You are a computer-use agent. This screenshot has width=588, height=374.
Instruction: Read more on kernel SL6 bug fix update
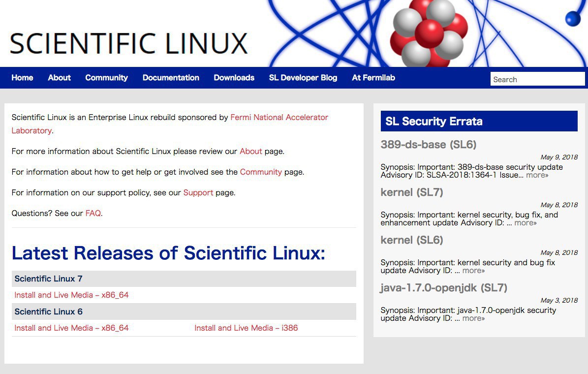point(473,270)
